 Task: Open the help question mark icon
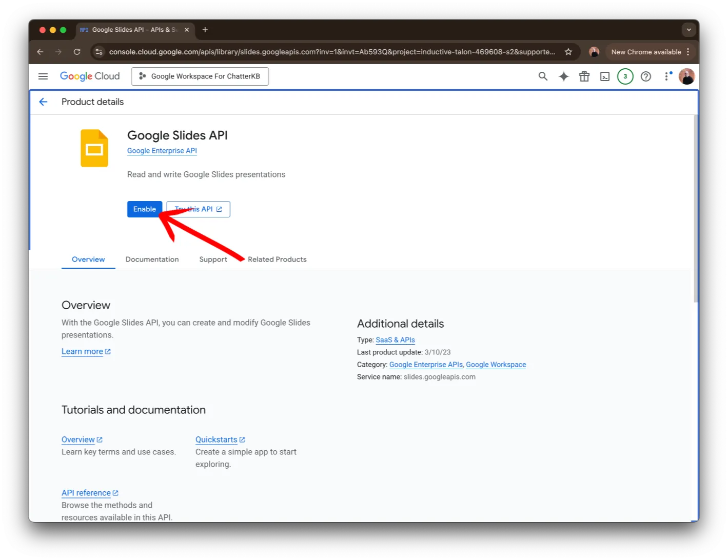(646, 76)
